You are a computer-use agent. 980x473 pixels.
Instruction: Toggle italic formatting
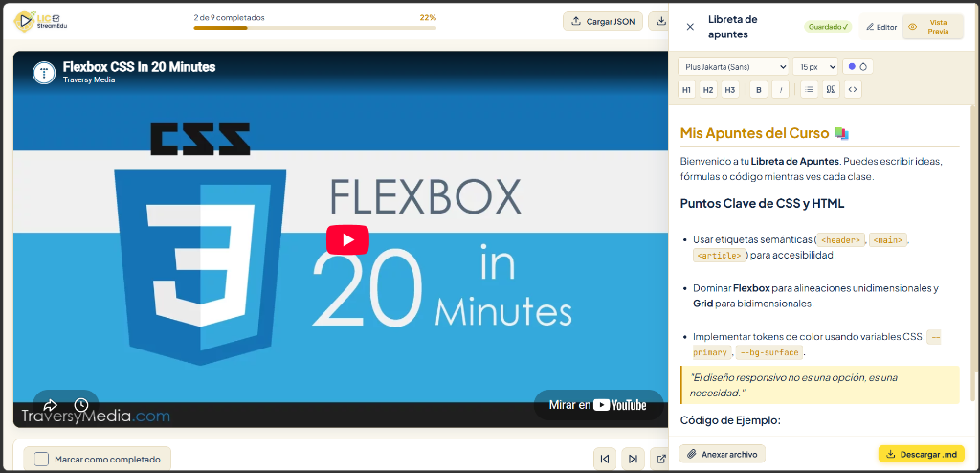[781, 90]
